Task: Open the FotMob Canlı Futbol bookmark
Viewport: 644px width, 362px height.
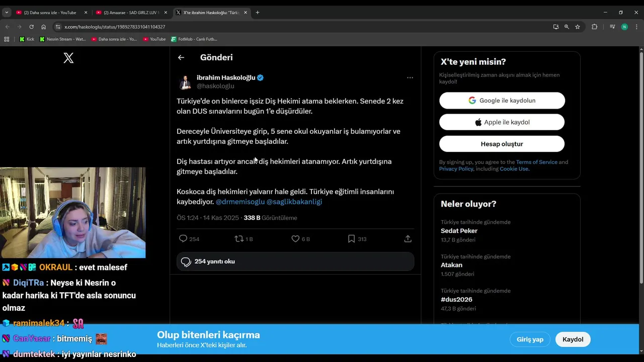Action: pos(194,39)
